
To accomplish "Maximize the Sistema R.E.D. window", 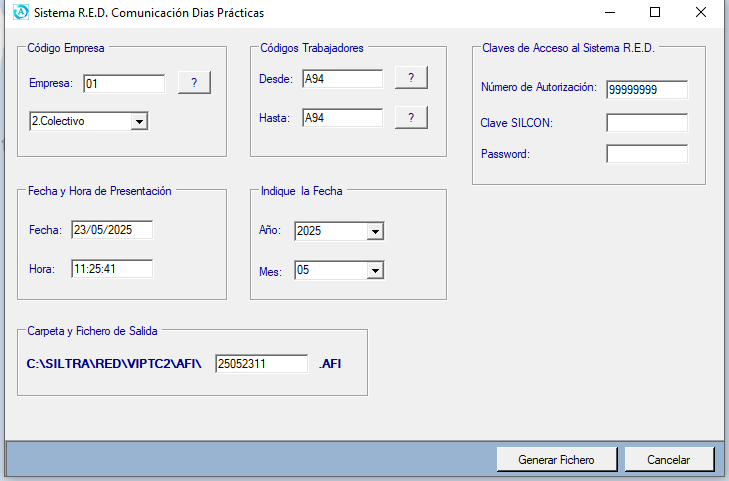I will [655, 12].
